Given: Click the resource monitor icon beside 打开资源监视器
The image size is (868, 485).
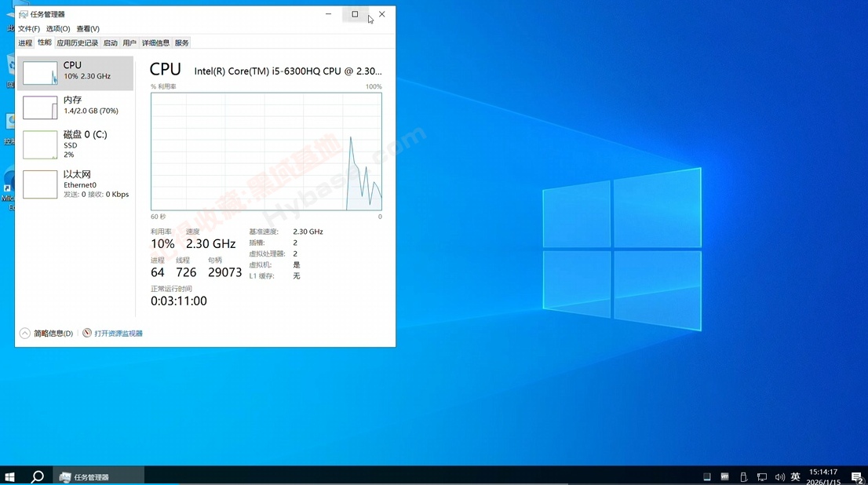Looking at the screenshot, I should click(x=87, y=333).
